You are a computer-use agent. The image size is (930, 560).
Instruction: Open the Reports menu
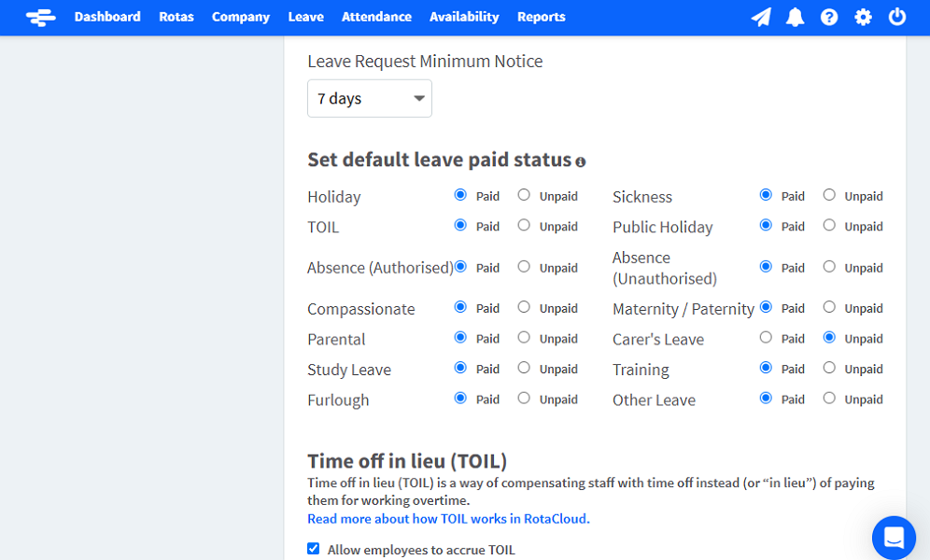(x=542, y=17)
